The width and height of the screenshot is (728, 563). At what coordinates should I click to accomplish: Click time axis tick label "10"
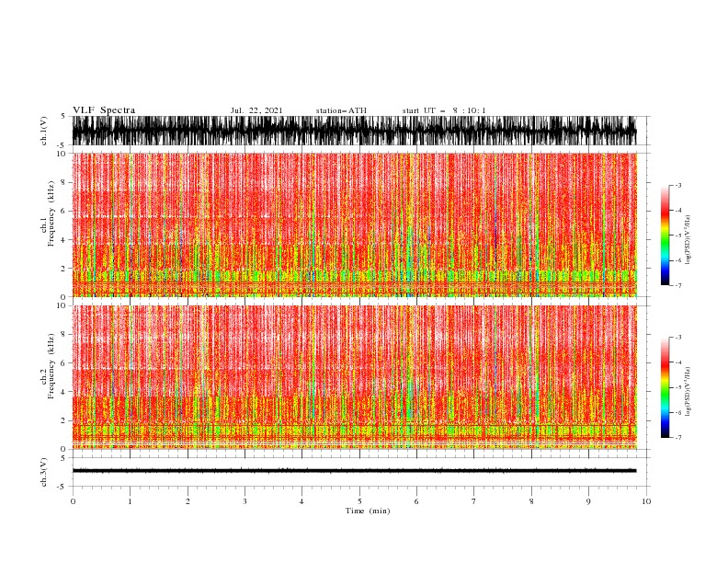pyautogui.click(x=646, y=501)
